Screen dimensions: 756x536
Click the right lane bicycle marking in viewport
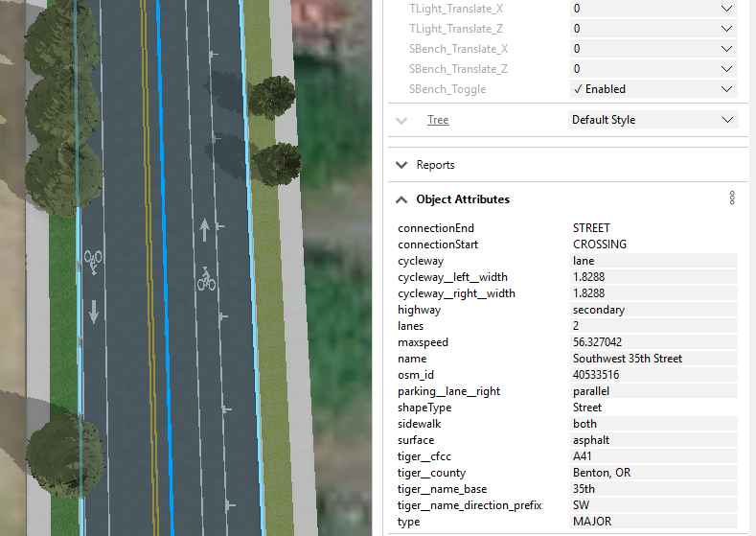(x=206, y=279)
